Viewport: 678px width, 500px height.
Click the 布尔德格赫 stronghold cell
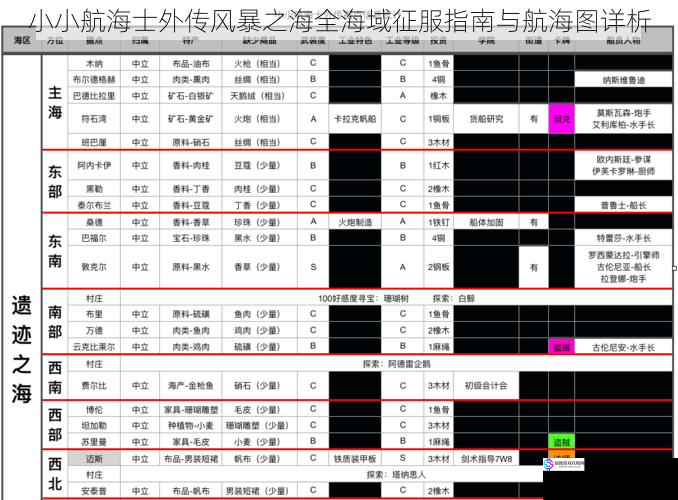tap(94, 80)
